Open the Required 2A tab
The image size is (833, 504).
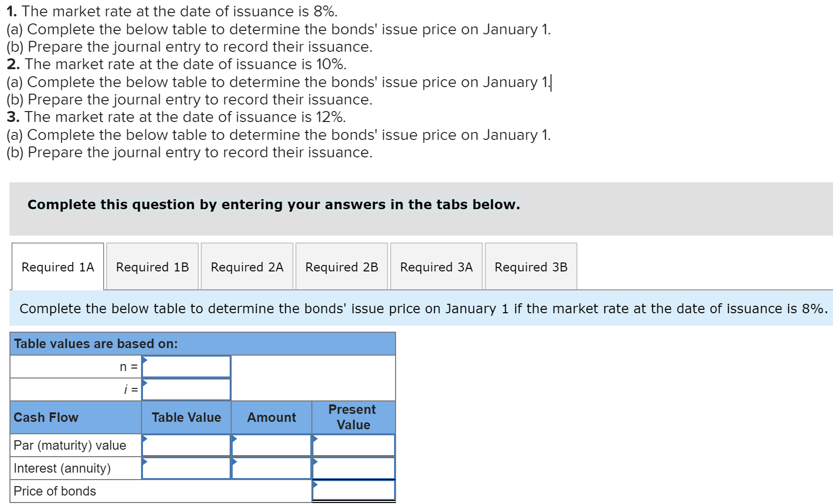coord(247,267)
